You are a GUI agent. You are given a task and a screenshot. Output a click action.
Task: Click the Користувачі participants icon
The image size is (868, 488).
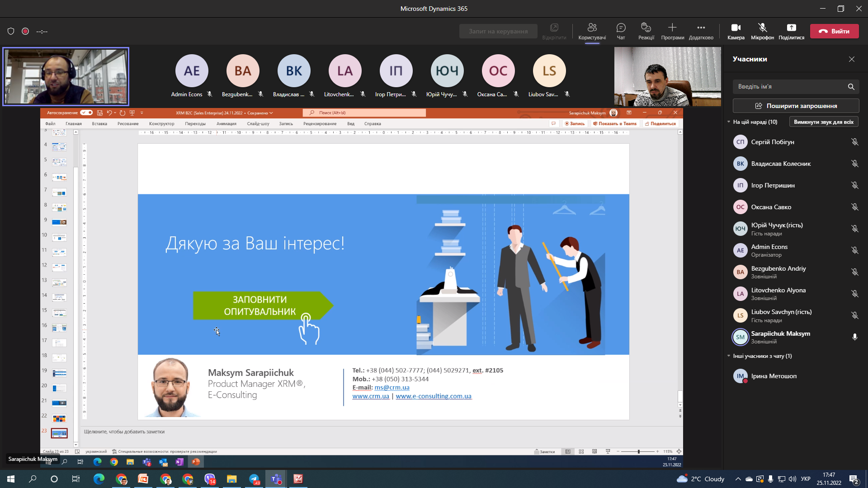pyautogui.click(x=592, y=31)
